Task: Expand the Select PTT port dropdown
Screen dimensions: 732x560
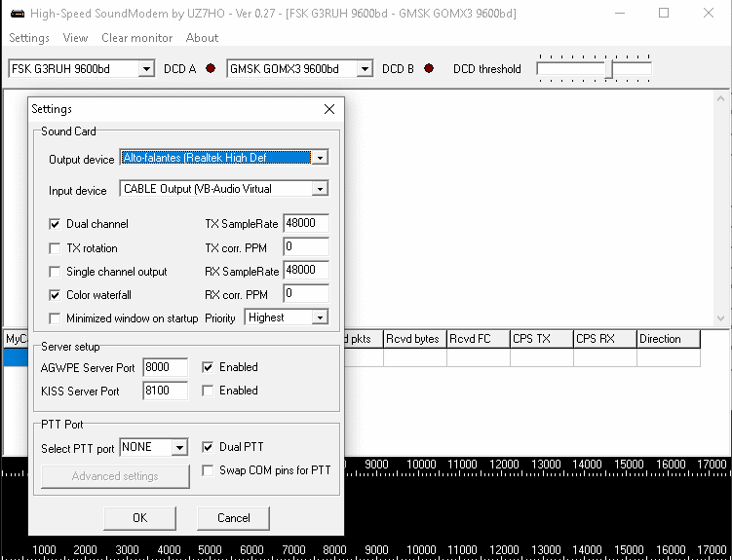Action: point(178,448)
